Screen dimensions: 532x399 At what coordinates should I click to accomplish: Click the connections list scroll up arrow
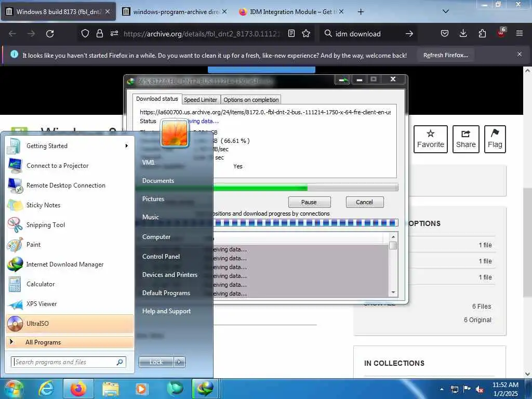pyautogui.click(x=393, y=237)
